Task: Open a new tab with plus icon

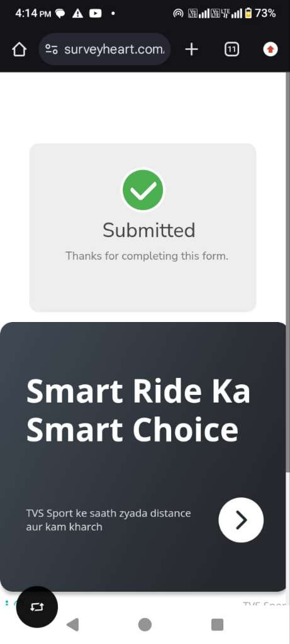Action: point(191,50)
